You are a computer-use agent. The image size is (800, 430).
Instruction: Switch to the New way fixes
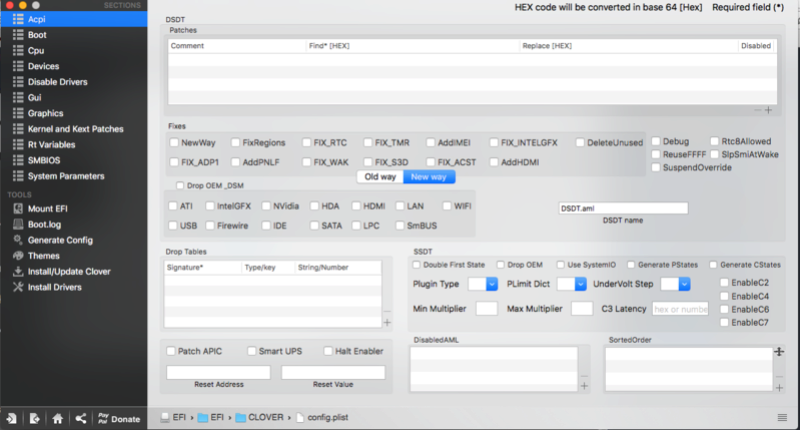click(x=429, y=177)
